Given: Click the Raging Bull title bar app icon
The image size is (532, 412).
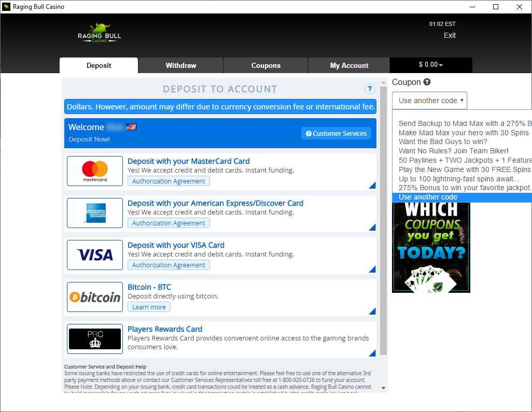Looking at the screenshot, I should [6, 6].
